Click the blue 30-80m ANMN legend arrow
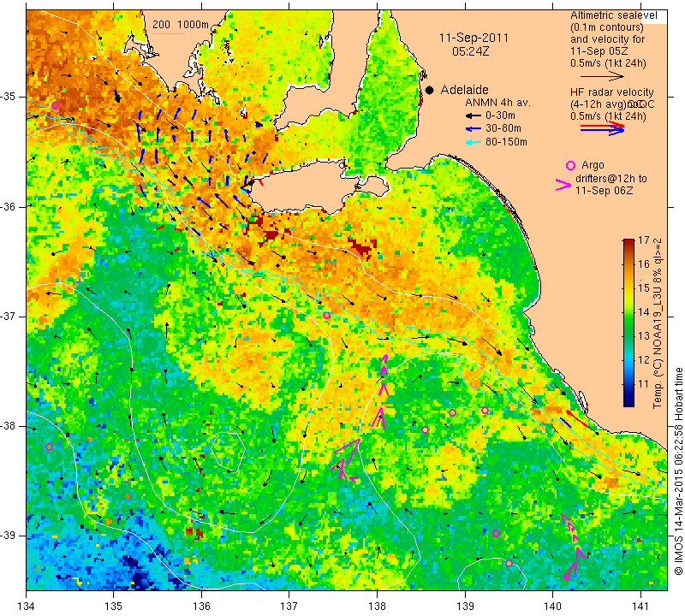685x616 pixels. pos(473,129)
